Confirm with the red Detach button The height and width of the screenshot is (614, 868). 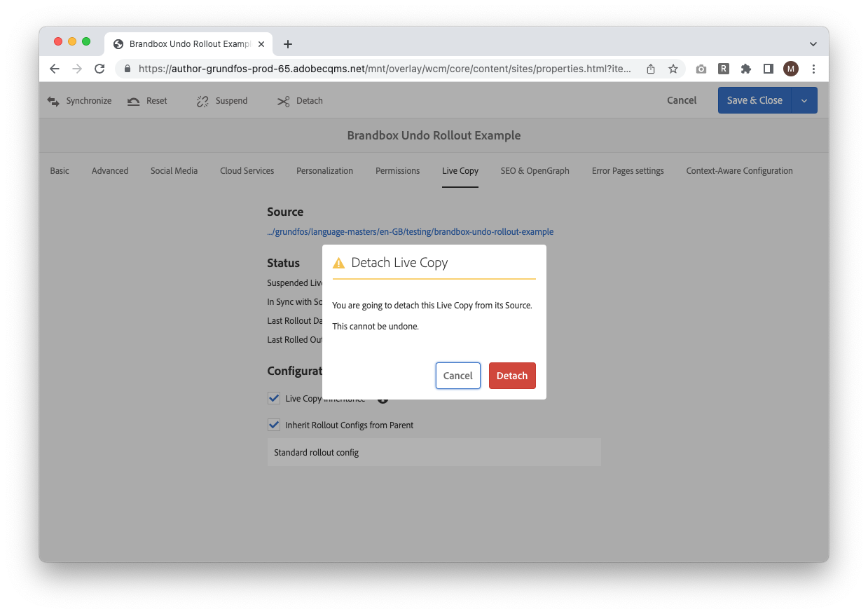[x=512, y=376]
